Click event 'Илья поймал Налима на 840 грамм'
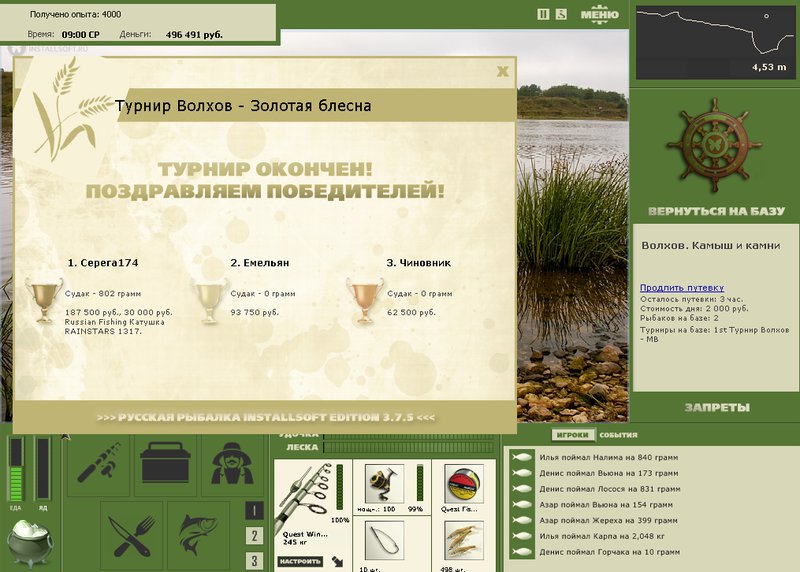This screenshot has height=572, width=800. (x=609, y=458)
